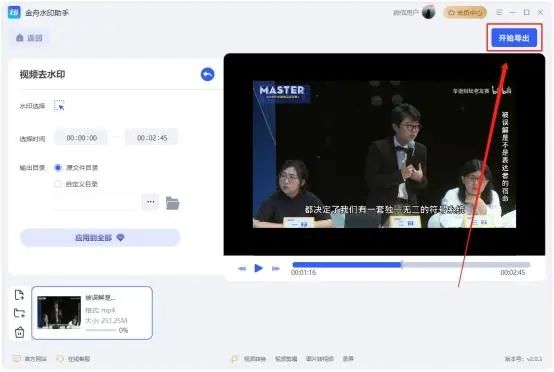Open the user avatar profile
The height and width of the screenshot is (372, 554).
point(429,12)
